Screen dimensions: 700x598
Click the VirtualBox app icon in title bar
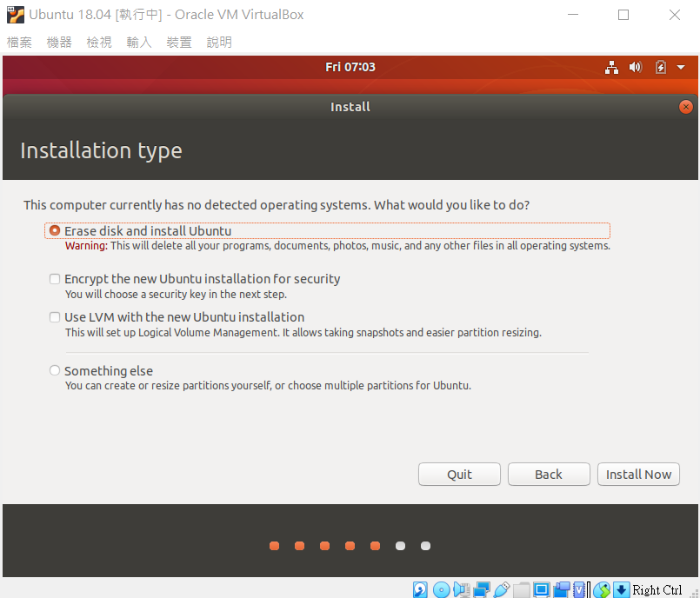(15, 15)
